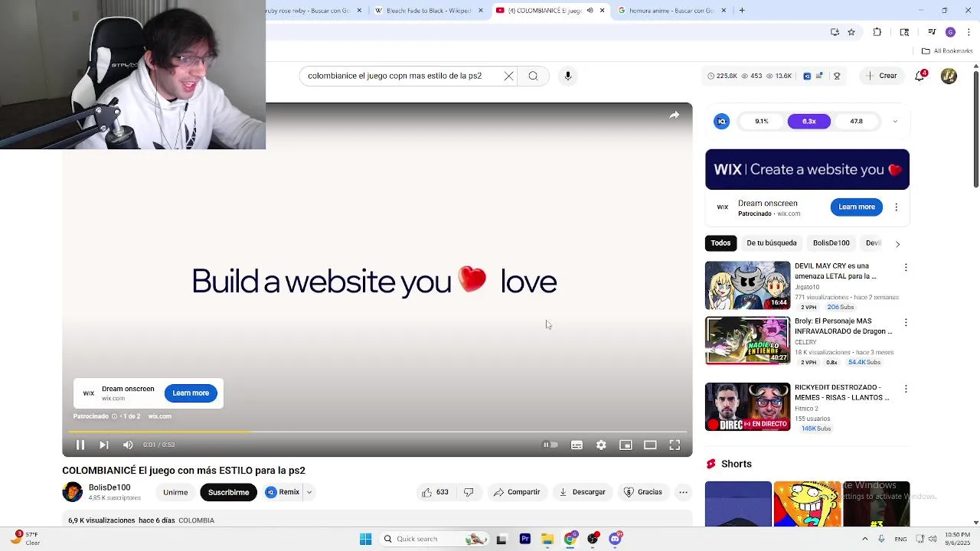Select the Todos filter chip

(x=720, y=243)
